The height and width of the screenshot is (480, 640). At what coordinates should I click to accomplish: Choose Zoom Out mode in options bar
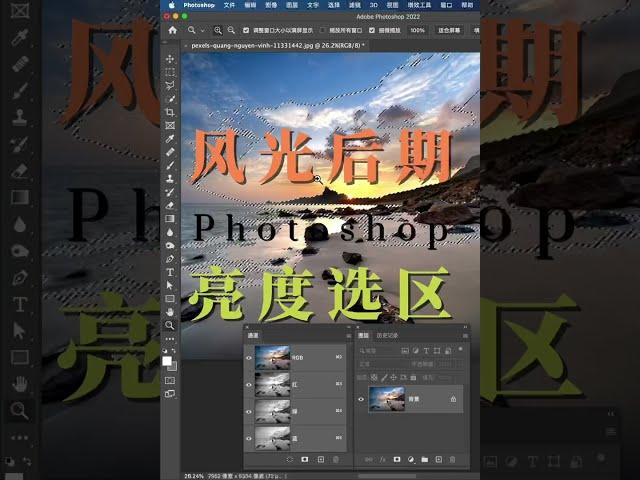(x=231, y=30)
